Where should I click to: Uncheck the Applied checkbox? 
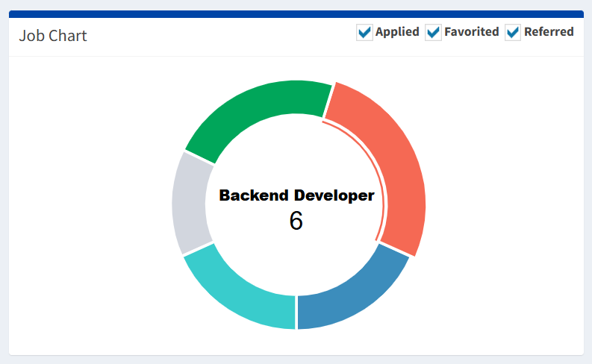[x=364, y=32]
